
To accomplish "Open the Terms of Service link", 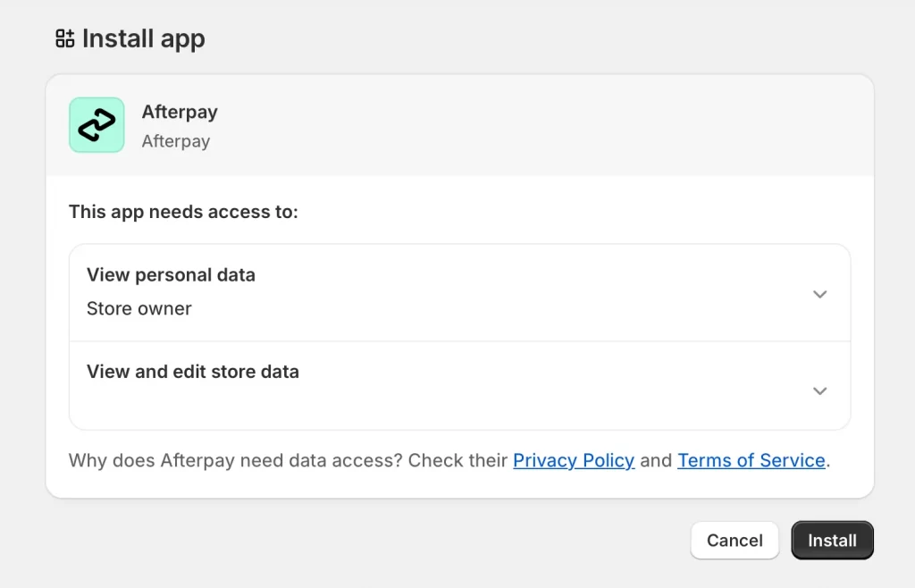I will coord(751,461).
